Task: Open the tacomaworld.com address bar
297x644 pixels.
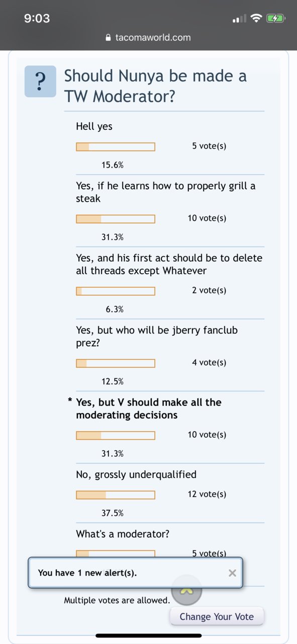Action: [148, 38]
